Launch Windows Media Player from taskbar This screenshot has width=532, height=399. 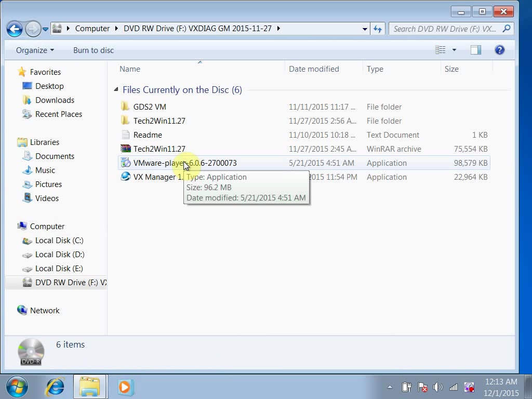click(x=125, y=387)
